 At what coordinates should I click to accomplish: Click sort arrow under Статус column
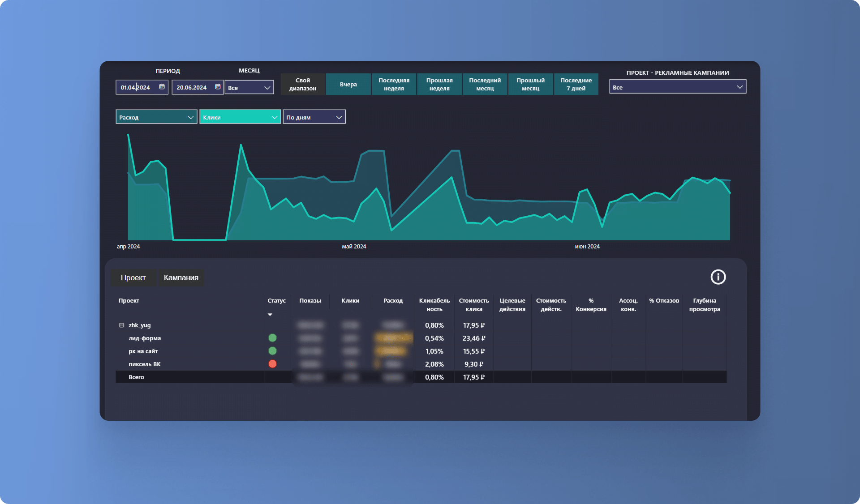click(x=270, y=315)
